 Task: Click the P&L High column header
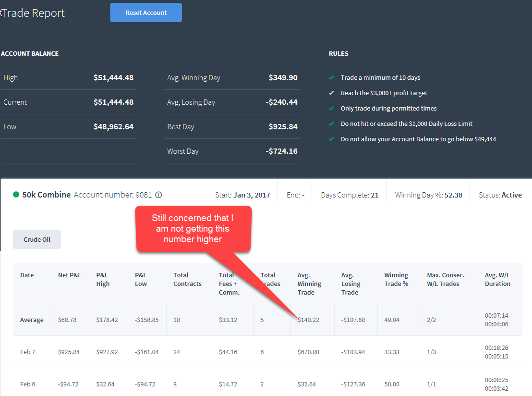pos(103,280)
